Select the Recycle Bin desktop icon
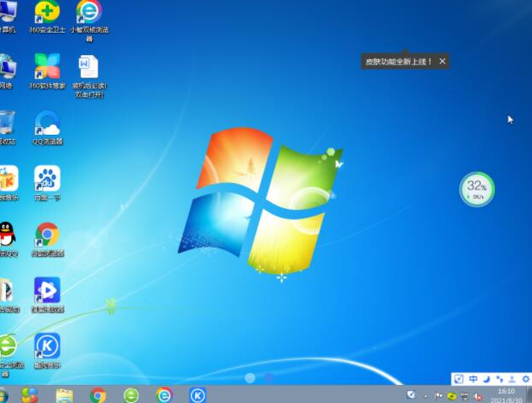The height and width of the screenshot is (403, 532). pyautogui.click(x=7, y=123)
